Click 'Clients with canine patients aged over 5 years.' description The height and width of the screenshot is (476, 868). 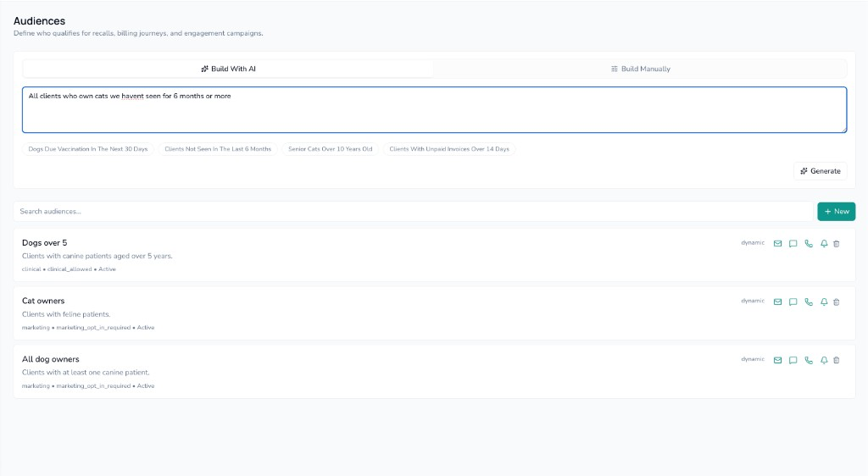click(x=97, y=256)
